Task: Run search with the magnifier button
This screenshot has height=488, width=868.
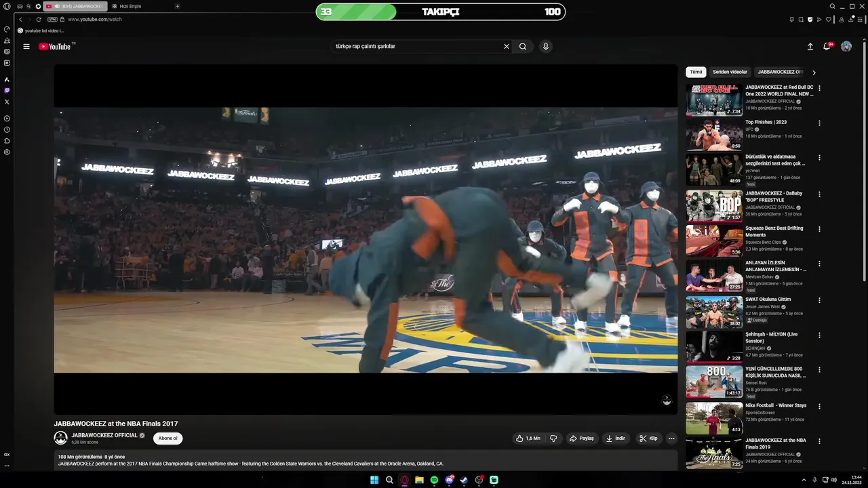Action: pyautogui.click(x=523, y=47)
